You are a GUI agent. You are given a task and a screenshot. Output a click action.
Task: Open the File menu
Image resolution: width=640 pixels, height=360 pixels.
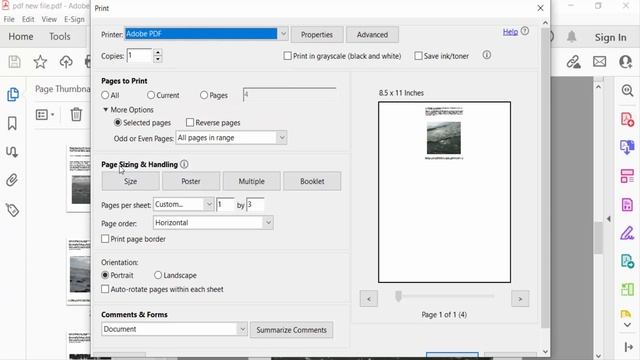coord(9,19)
